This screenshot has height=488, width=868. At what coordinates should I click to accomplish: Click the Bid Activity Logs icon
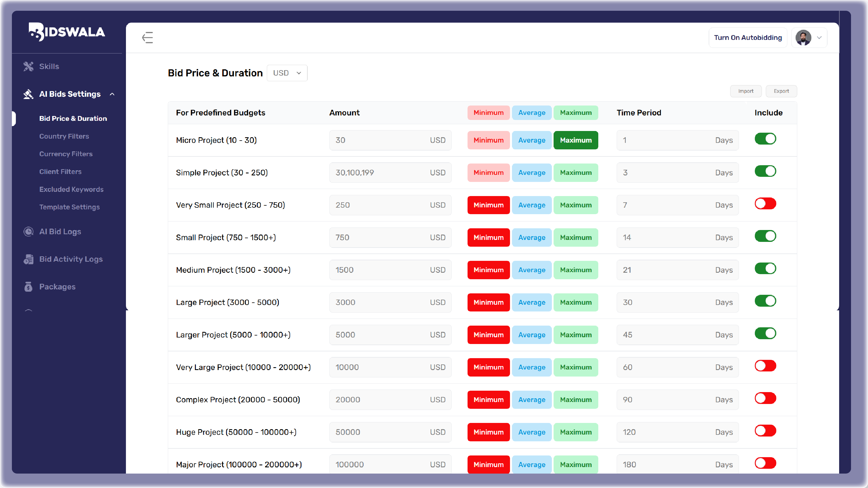tap(28, 259)
